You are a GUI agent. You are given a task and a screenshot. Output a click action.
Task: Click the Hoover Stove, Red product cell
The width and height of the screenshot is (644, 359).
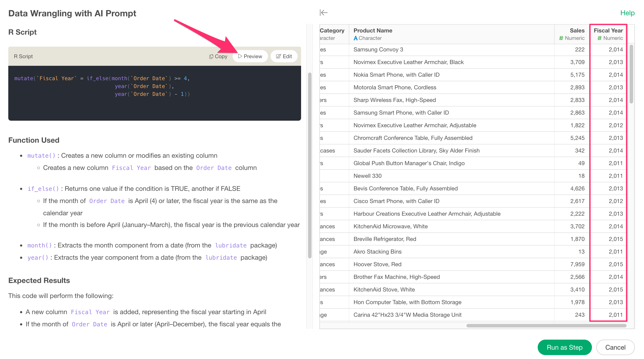coord(377,264)
